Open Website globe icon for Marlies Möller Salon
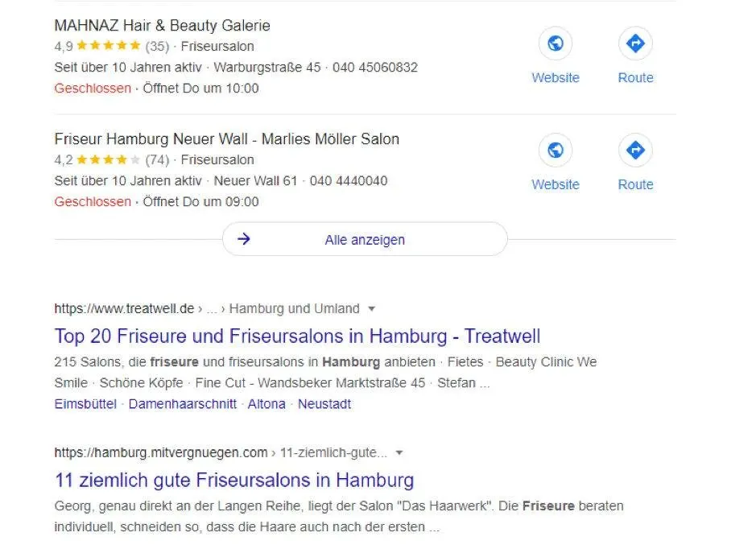The width and height of the screenshot is (756, 553). (556, 151)
